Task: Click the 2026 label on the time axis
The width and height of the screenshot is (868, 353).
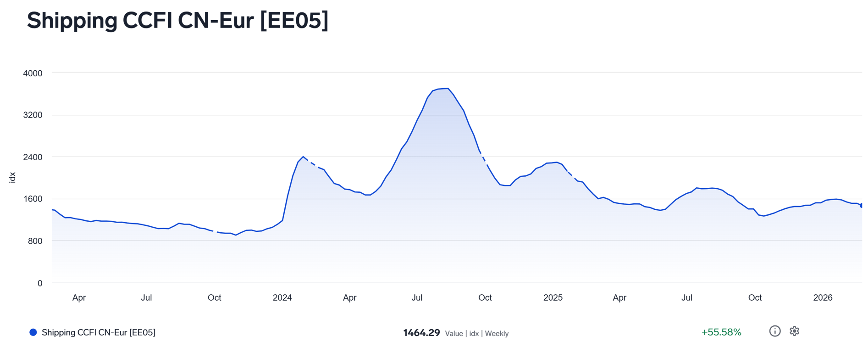Action: [823, 297]
